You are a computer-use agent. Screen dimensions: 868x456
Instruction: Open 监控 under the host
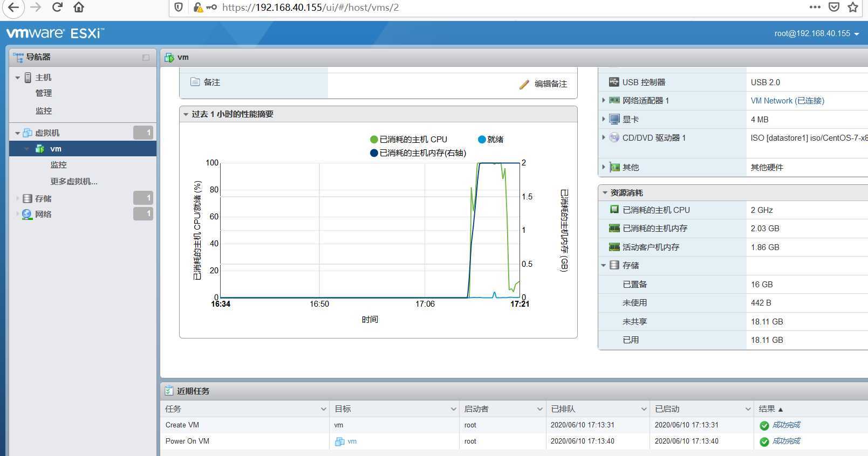44,111
